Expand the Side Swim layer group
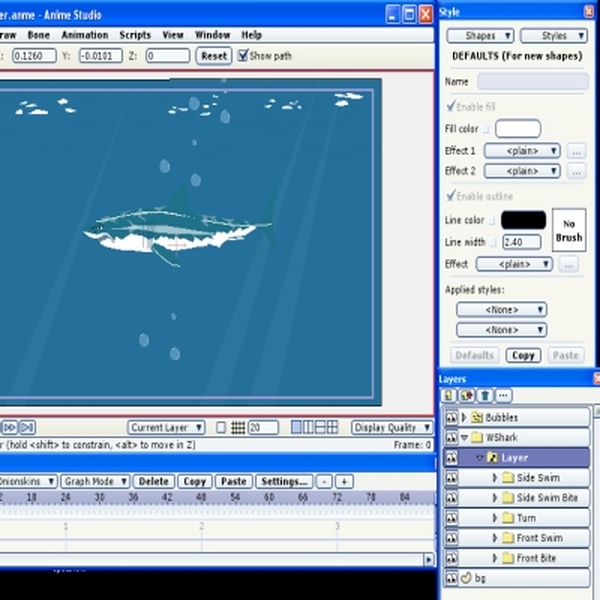This screenshot has width=600, height=600. (x=494, y=478)
